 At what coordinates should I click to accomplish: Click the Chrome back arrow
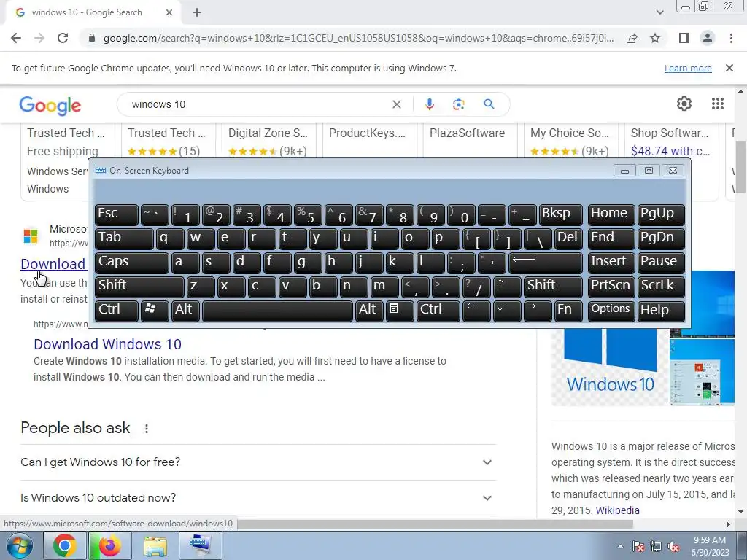(x=16, y=38)
